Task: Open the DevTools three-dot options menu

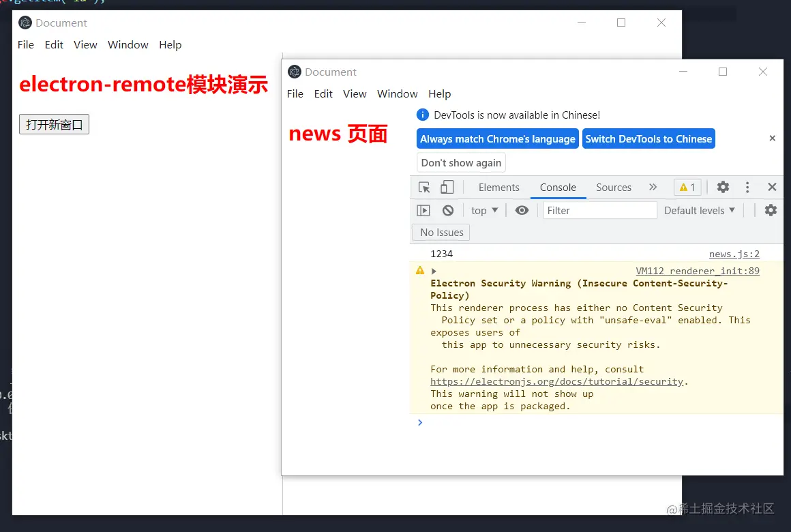Action: pyautogui.click(x=747, y=188)
